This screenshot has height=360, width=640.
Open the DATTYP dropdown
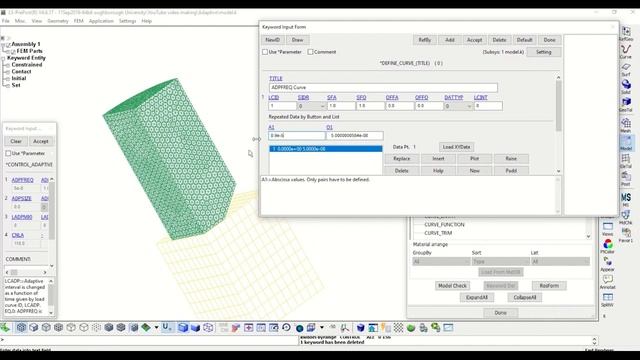click(458, 106)
